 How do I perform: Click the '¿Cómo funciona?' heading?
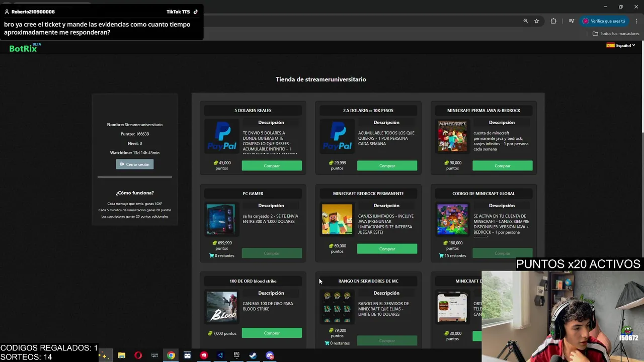[135, 193]
